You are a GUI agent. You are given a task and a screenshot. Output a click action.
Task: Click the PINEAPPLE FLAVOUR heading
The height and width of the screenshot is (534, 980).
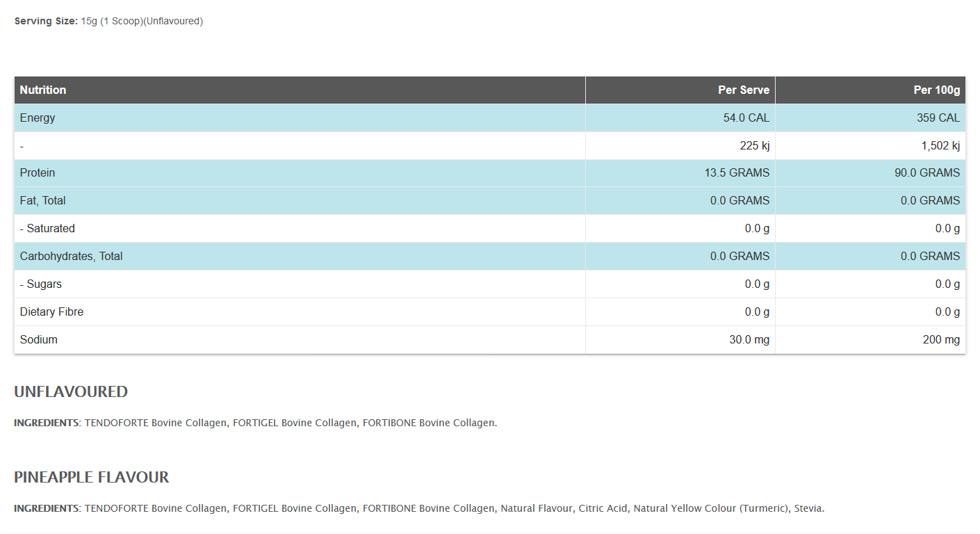click(x=92, y=477)
